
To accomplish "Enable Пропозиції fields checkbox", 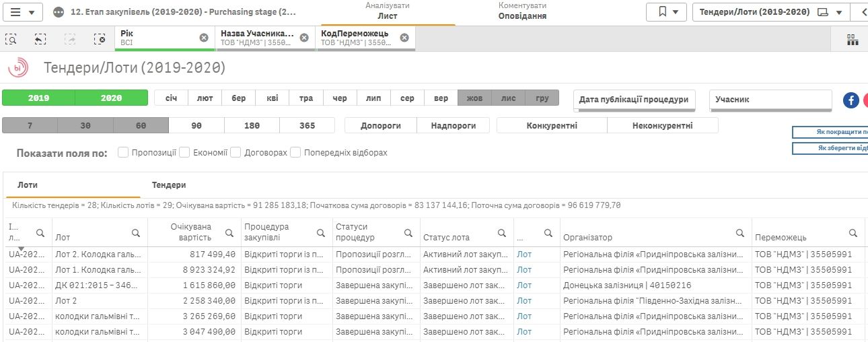I will 123,152.
